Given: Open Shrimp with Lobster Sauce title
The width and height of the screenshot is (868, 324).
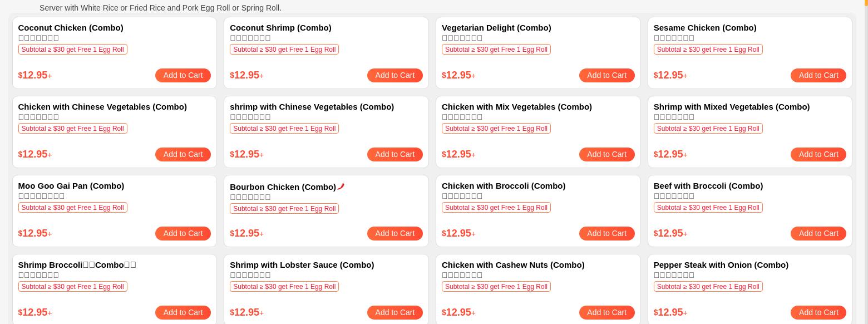Looking at the screenshot, I should pyautogui.click(x=302, y=264).
